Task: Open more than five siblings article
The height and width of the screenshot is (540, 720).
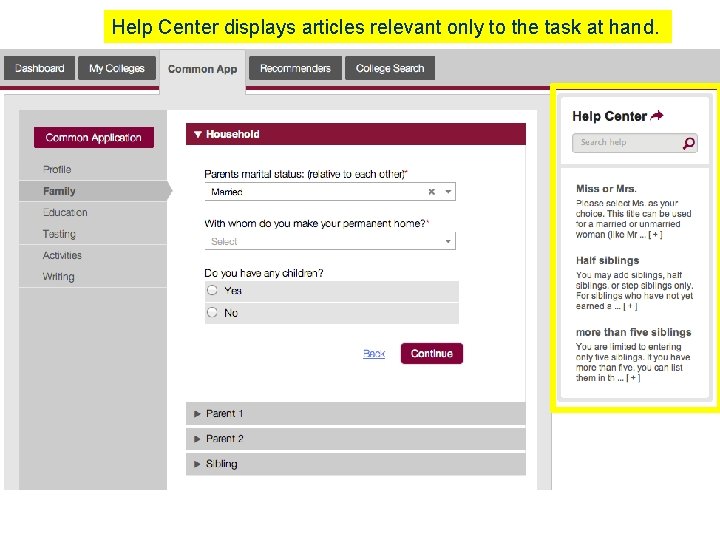Action: tap(634, 332)
